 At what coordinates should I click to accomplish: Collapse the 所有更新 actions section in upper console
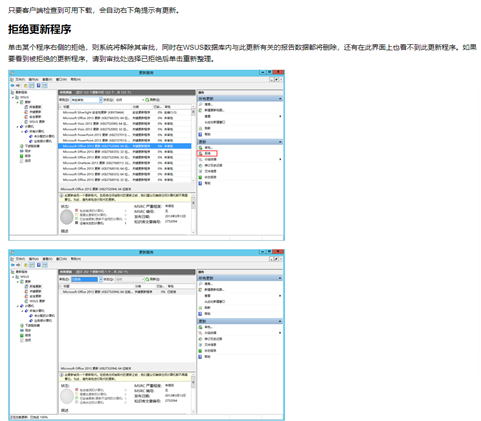point(280,99)
